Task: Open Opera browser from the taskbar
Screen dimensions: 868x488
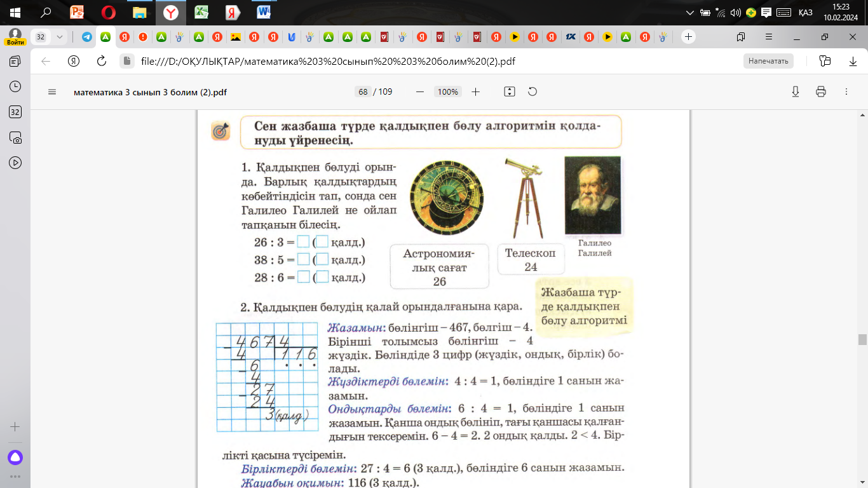Action: [108, 12]
